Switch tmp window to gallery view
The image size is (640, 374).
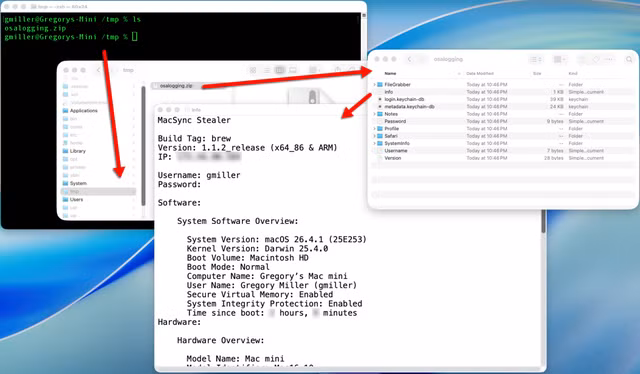[x=293, y=70]
